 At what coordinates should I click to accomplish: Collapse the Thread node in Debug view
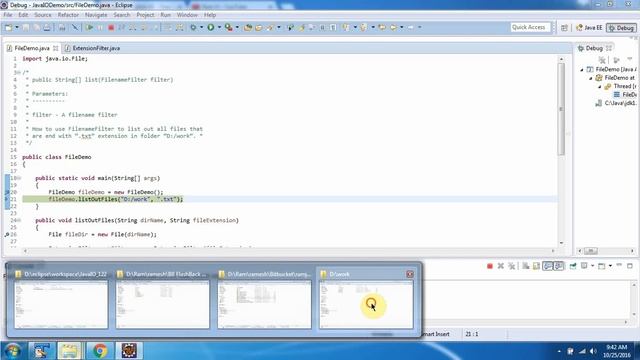tap(600, 87)
